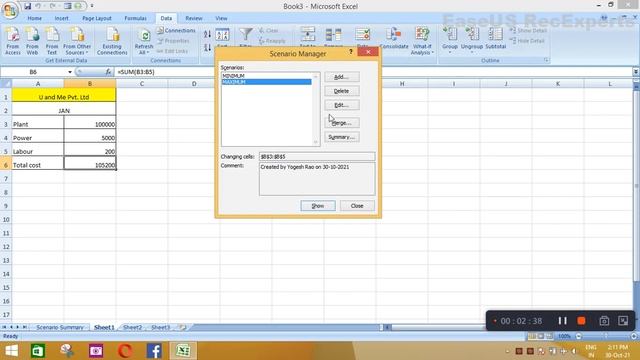Click the Consolidate icon
This screenshot has width=640, height=360.
394,38
